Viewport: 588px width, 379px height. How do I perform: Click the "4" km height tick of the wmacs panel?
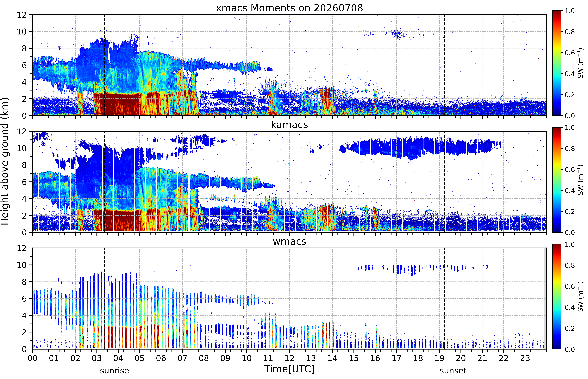pos(24,315)
